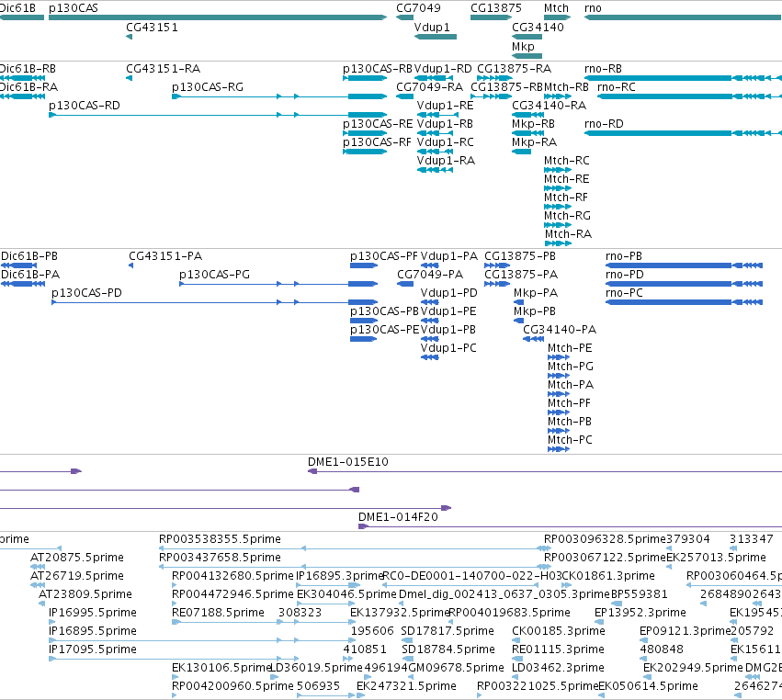Click the CG43151-PA protein label
The image size is (782, 700).
point(165,256)
